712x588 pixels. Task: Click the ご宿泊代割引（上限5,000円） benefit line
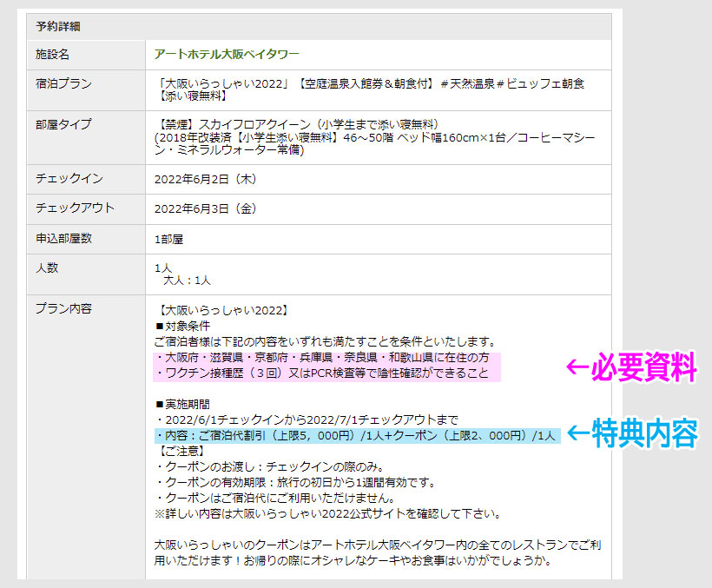(355, 435)
